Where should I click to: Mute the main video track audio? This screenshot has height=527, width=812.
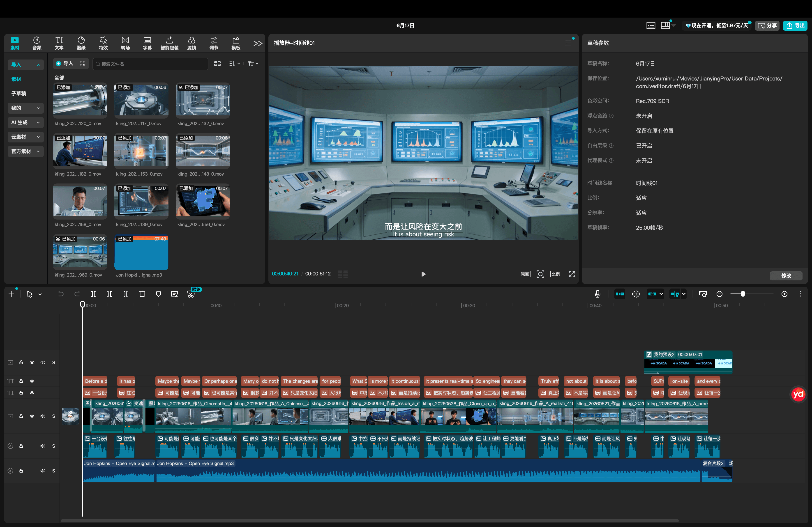(x=43, y=416)
